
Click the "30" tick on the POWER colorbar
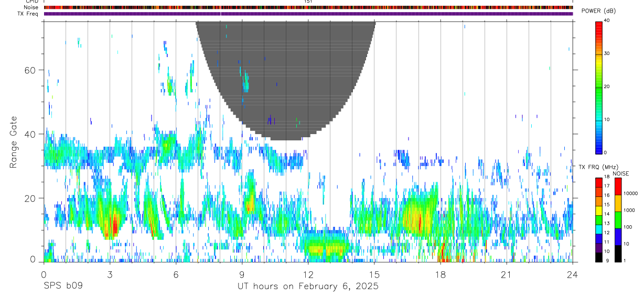[x=607, y=53]
